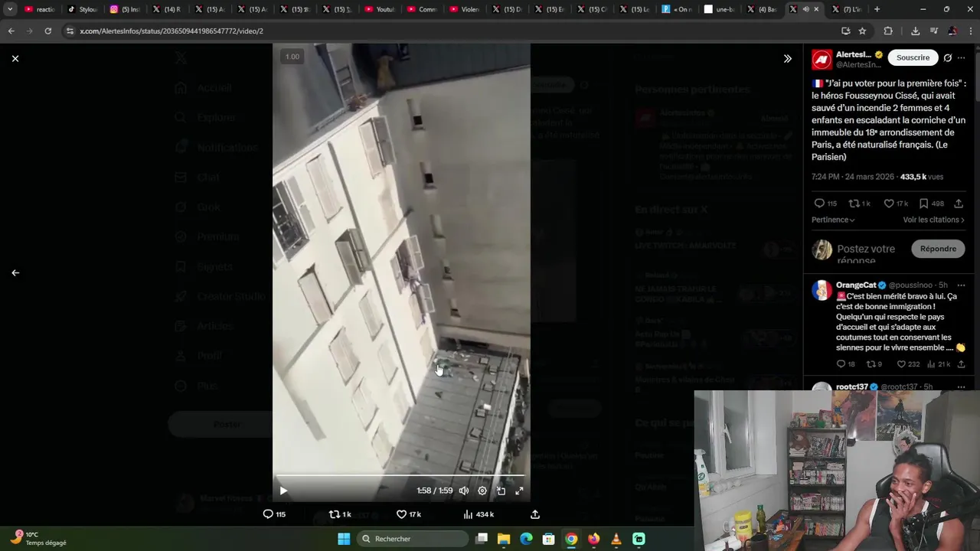Reply count 115 in side panel
This screenshot has height=551, width=980.
tap(825, 204)
